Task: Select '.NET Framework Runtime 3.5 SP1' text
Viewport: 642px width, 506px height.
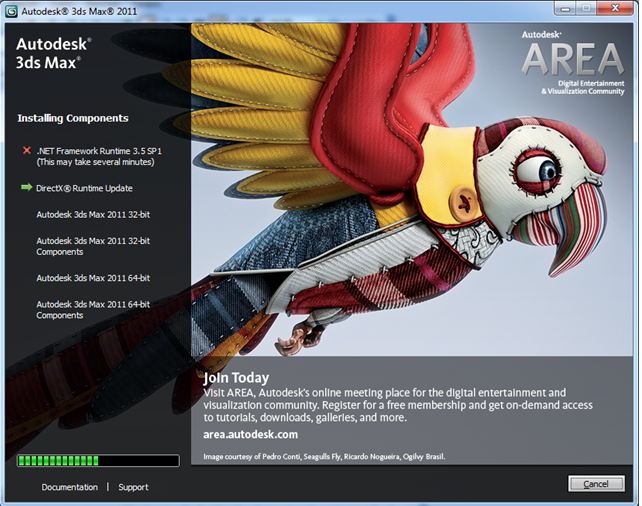Action: [x=99, y=151]
